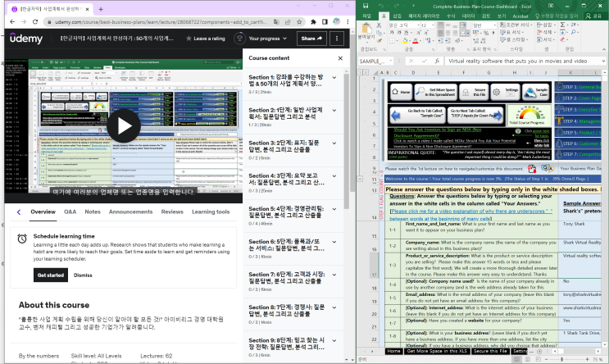609x364 pixels.
Task: Click Go to Next Tab arrow button
Action: 475,115
